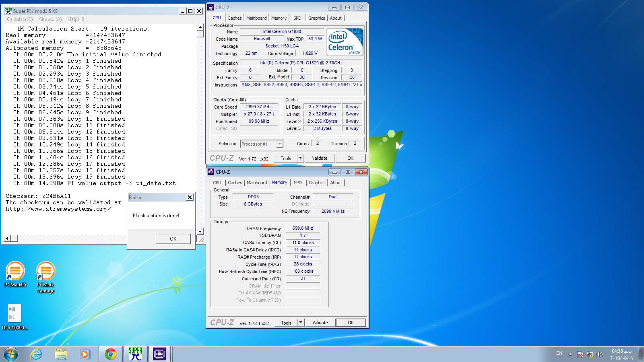Click lower CPU-Z window title icon
The width and height of the screenshot is (644, 362).
(x=211, y=172)
